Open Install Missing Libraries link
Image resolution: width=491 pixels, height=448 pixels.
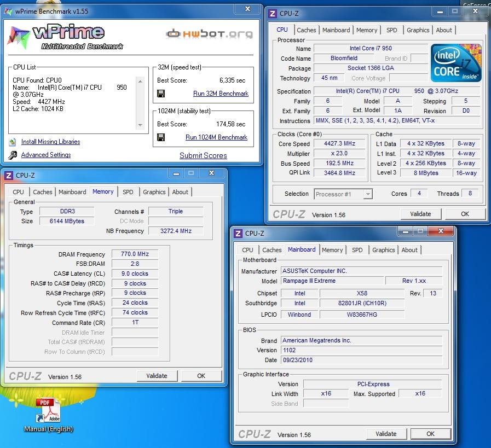pos(51,142)
